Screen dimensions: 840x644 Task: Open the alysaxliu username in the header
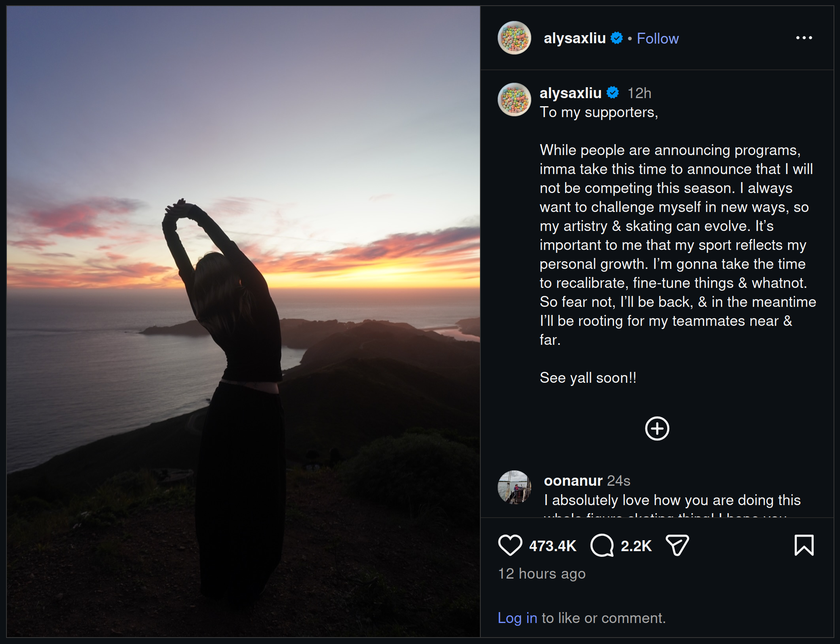574,38
